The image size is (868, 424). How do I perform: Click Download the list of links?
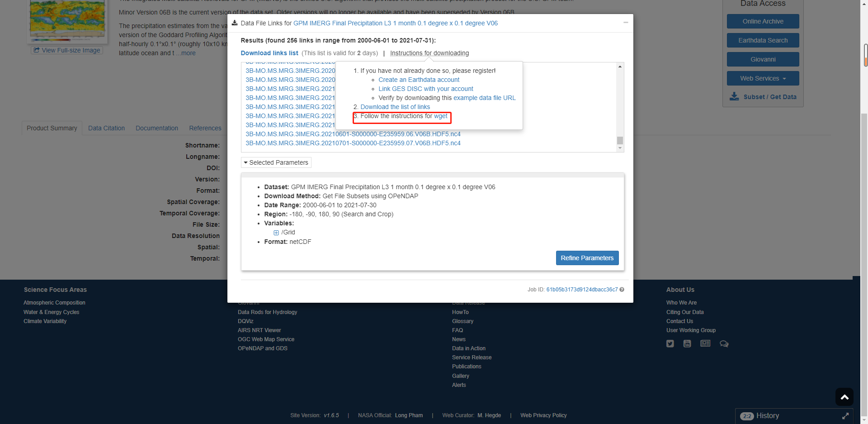pyautogui.click(x=395, y=107)
